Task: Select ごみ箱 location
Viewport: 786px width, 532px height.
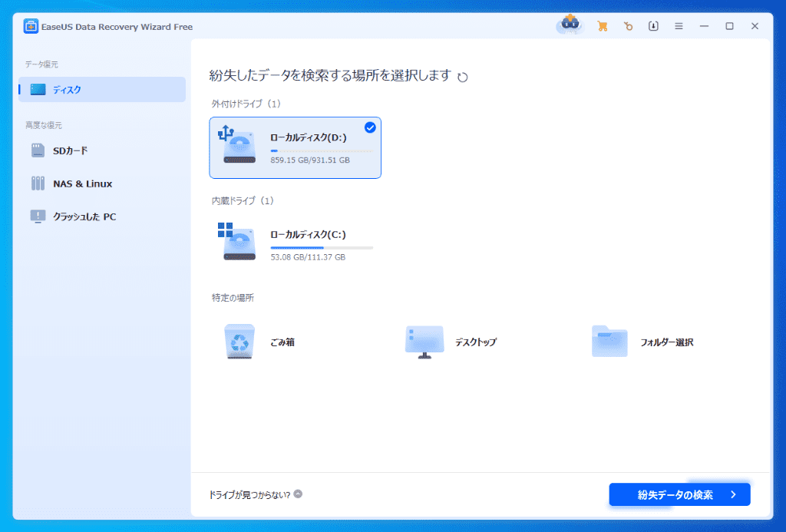Action: click(x=282, y=342)
